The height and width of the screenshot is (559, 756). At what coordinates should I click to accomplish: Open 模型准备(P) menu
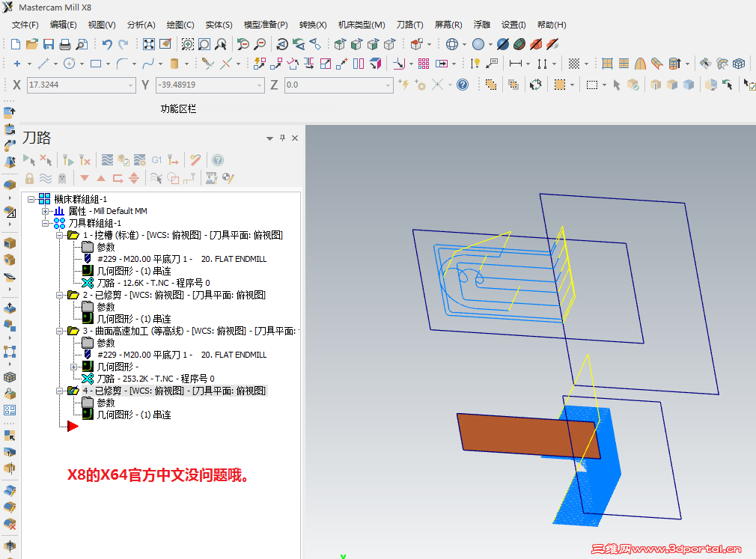tap(266, 25)
